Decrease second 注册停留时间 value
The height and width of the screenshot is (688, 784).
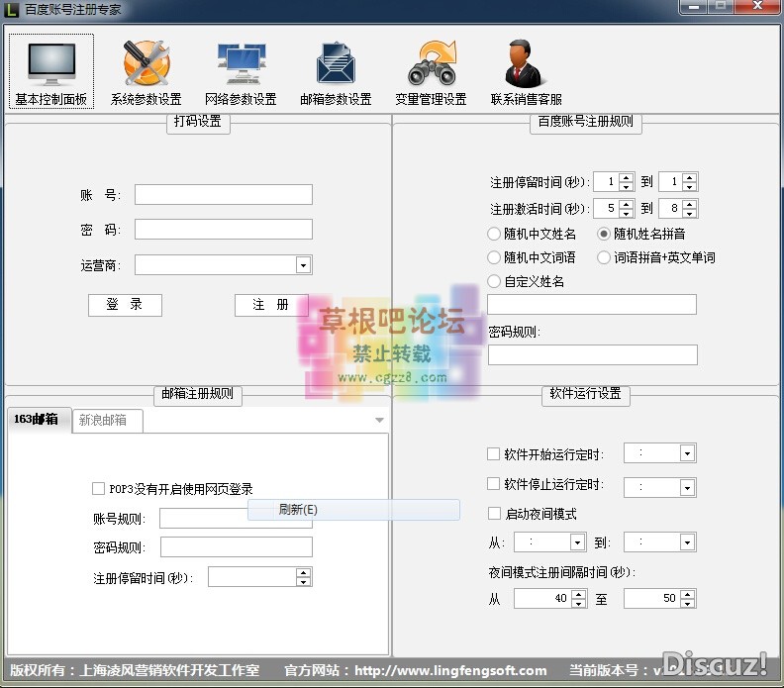click(x=690, y=186)
